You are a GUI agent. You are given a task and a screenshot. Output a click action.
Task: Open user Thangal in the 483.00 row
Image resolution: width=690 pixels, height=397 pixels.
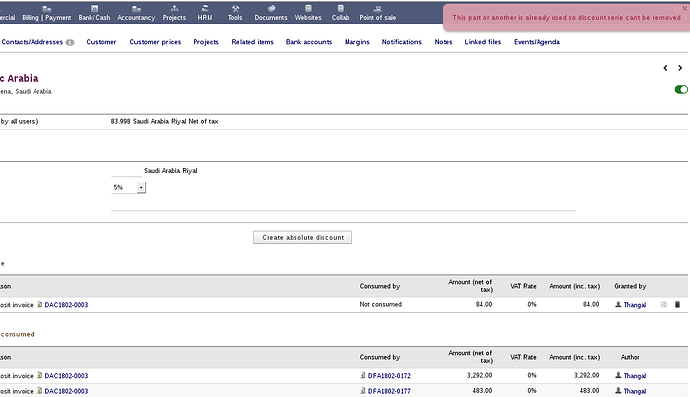635,391
